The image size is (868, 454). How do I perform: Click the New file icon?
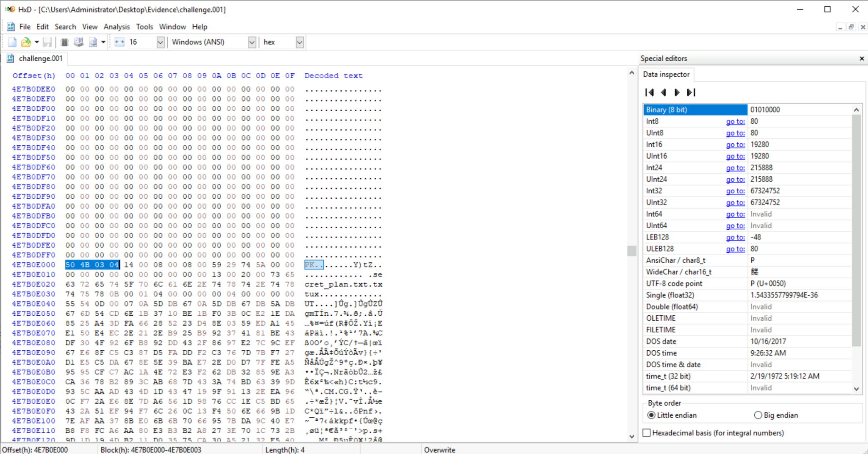pos(12,42)
